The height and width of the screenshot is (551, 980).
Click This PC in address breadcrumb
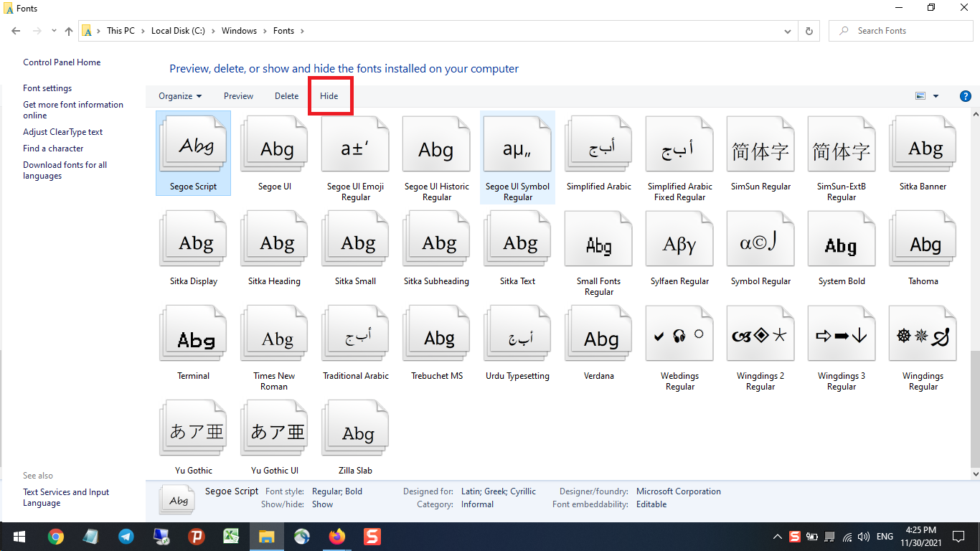(x=121, y=31)
